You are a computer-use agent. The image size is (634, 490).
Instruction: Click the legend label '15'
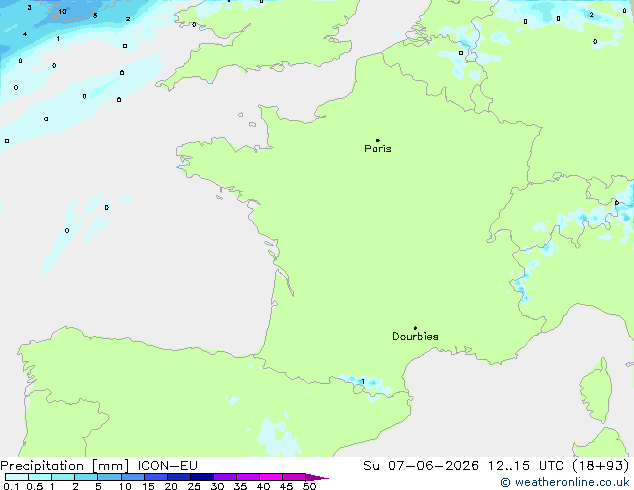tap(148, 486)
